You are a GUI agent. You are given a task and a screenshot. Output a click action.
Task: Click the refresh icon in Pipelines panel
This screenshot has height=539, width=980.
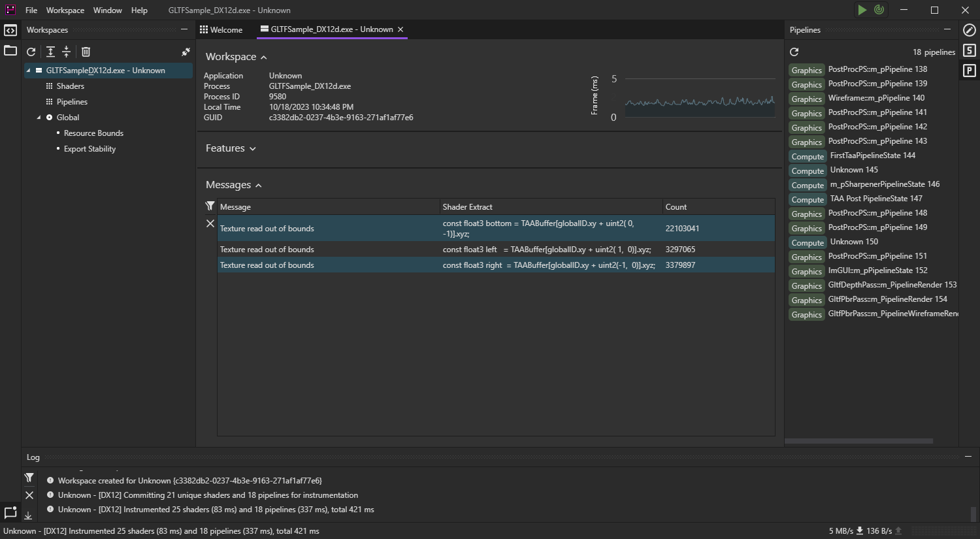(x=794, y=52)
